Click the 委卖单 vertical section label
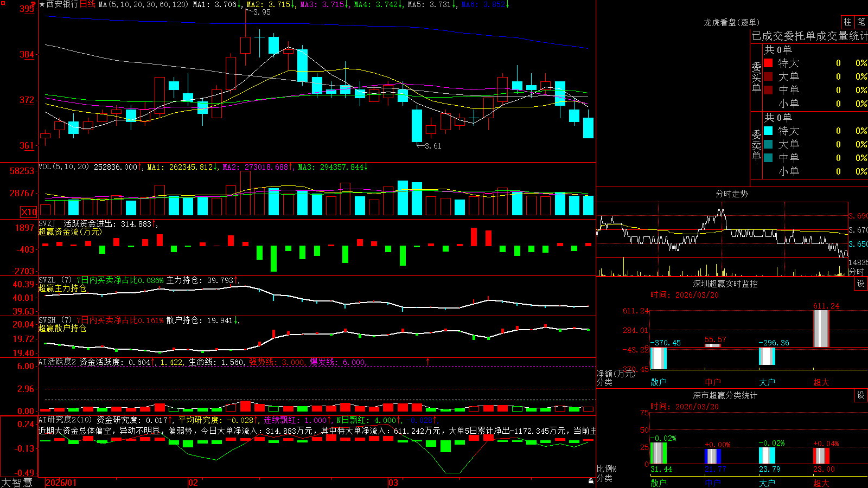This screenshot has width=868, height=488. [x=756, y=145]
